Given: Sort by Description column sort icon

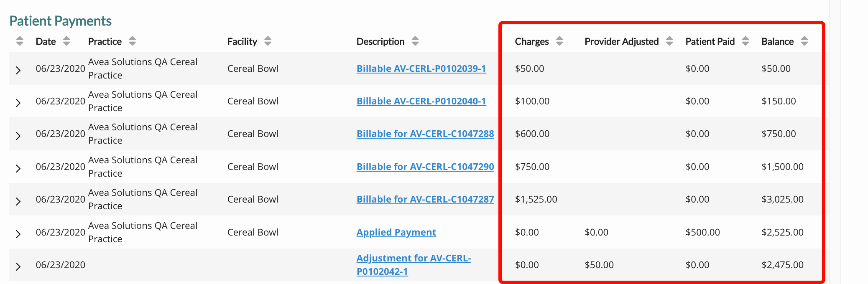Looking at the screenshot, I should coord(415,41).
